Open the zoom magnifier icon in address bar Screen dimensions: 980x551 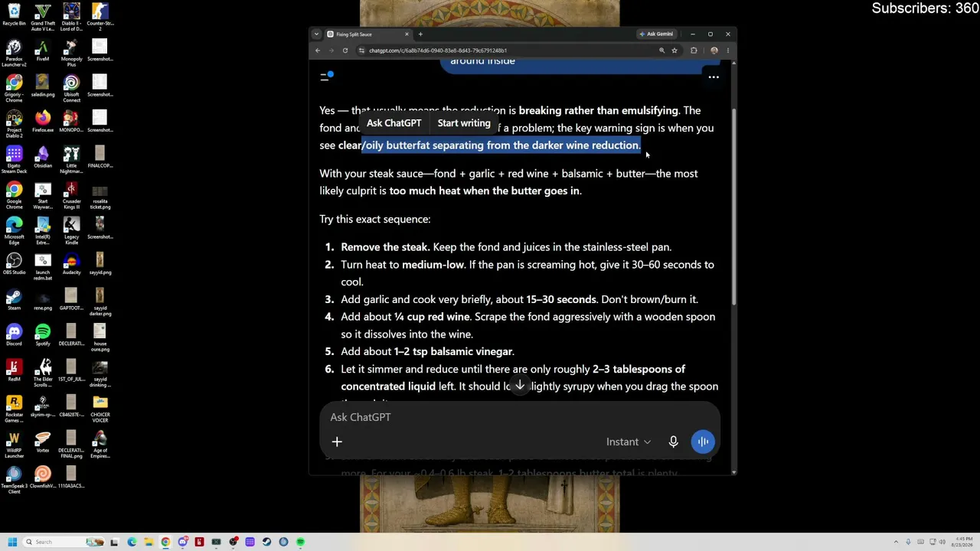661,51
